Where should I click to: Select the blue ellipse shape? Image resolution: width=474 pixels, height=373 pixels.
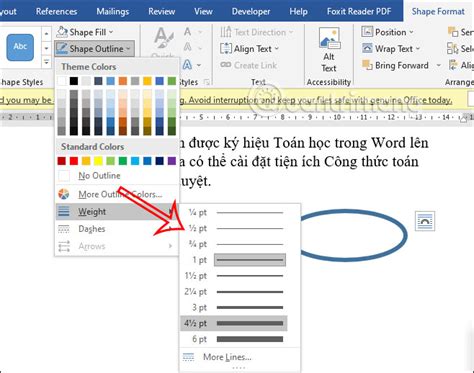(405, 235)
